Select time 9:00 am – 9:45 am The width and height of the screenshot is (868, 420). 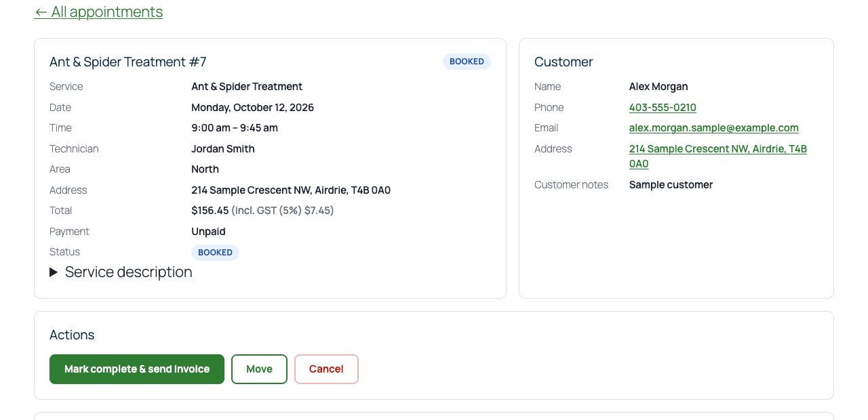tap(235, 128)
